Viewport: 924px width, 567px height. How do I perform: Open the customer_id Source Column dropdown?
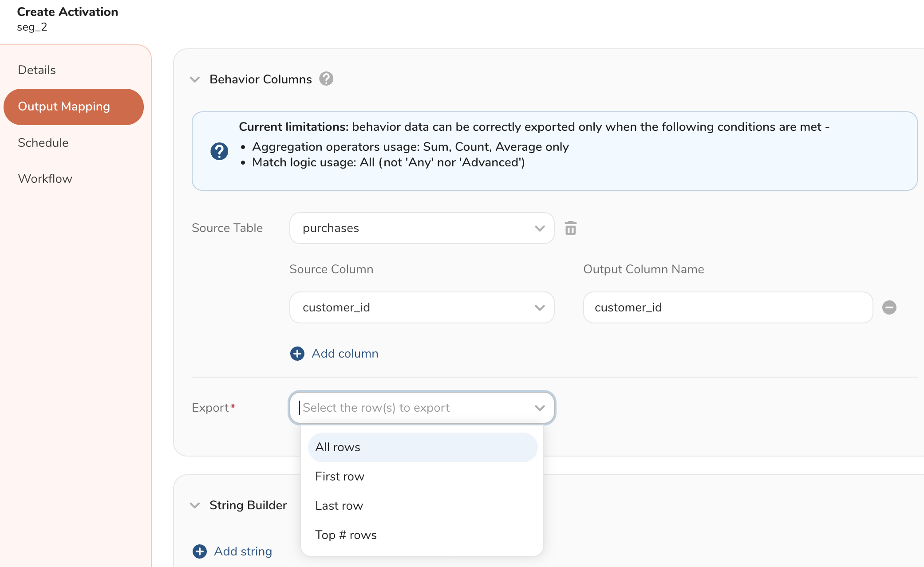422,307
